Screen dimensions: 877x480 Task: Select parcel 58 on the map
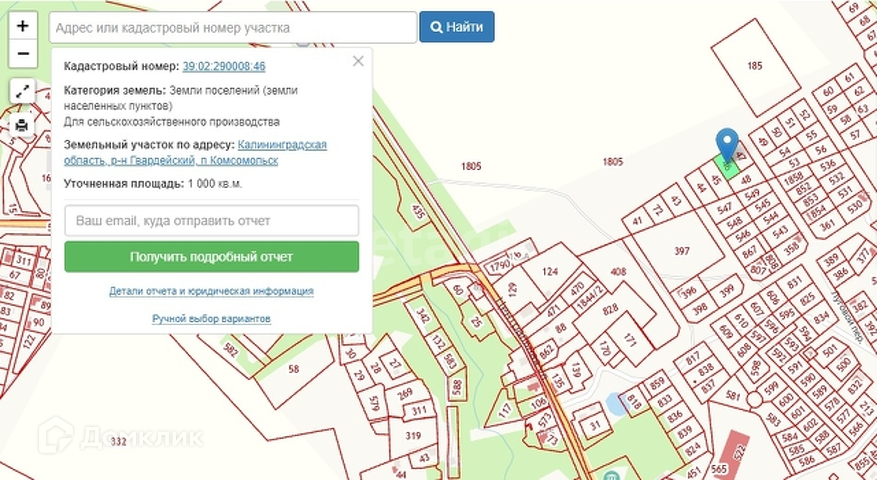(293, 369)
